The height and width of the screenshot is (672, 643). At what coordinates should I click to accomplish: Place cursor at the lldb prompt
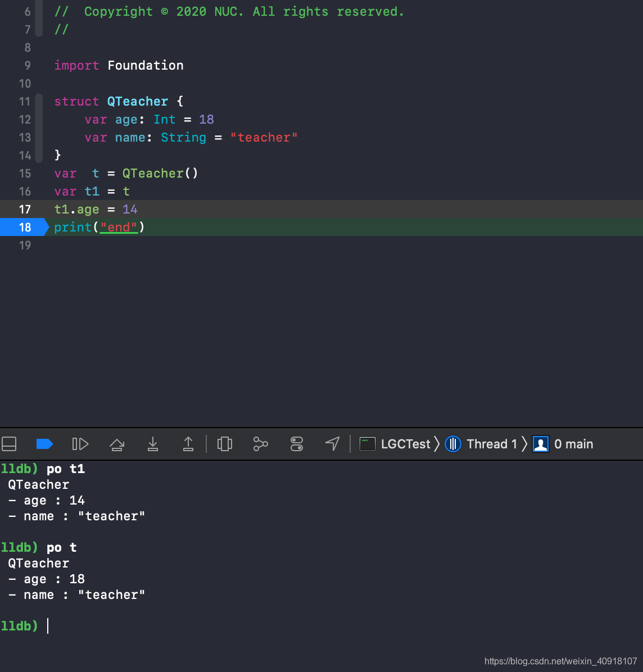(48, 626)
